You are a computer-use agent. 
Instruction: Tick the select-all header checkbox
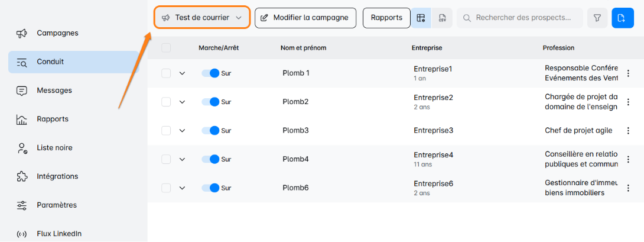tap(166, 48)
